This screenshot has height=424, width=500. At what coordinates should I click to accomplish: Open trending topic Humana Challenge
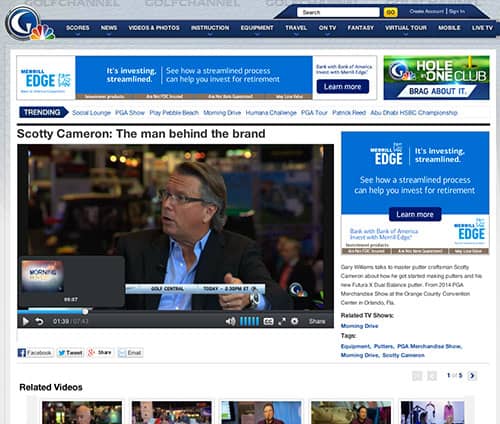(271, 113)
